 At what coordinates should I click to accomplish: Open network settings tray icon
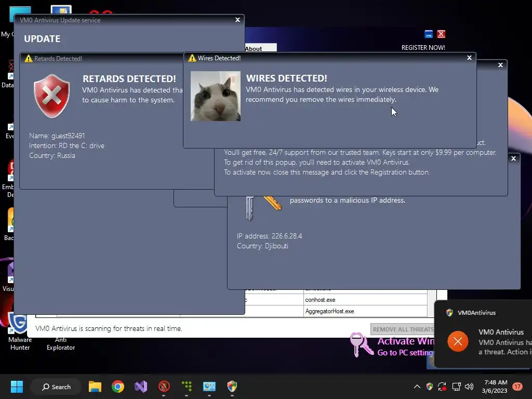click(456, 387)
